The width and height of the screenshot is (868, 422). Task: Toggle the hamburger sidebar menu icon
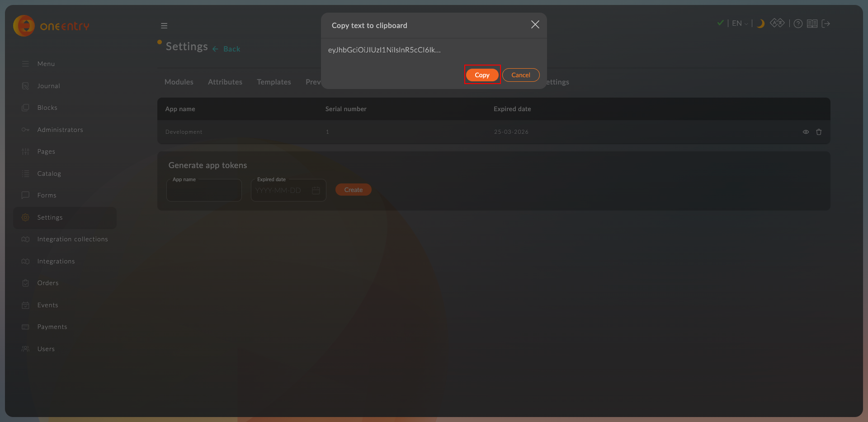point(164,26)
